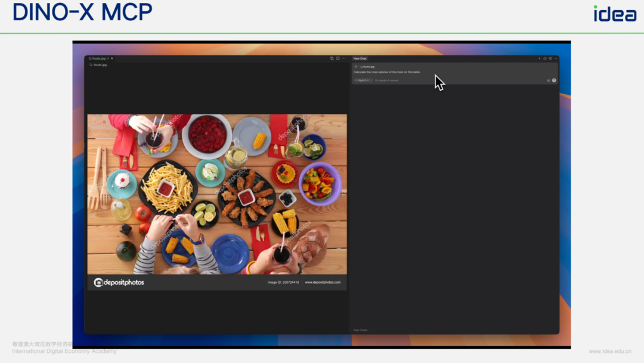The height and width of the screenshot is (363, 644).
Task: Click the open changes icon in editor toolbar
Action: pos(332,58)
